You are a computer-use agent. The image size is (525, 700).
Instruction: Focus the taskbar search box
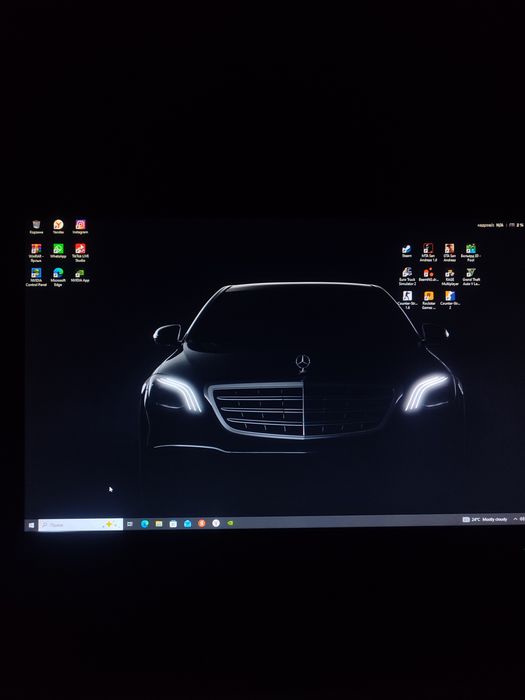click(x=81, y=525)
